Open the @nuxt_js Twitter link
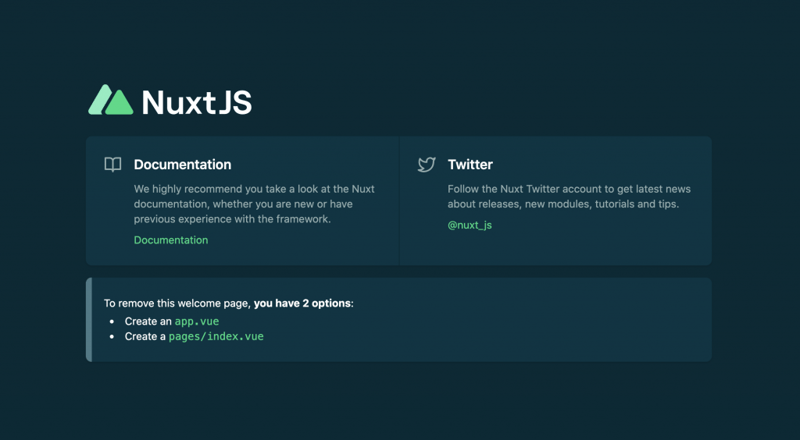 click(470, 225)
